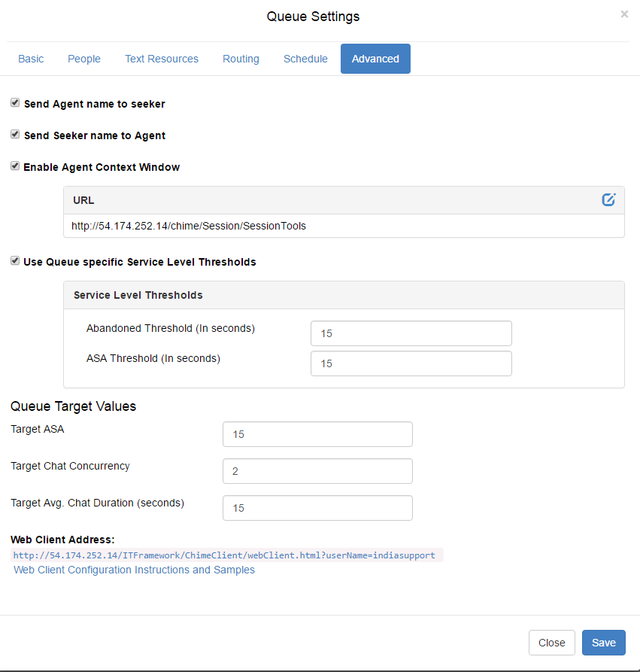Image resolution: width=640 pixels, height=672 pixels.
Task: Open the Text Resources tab
Action: (162, 59)
